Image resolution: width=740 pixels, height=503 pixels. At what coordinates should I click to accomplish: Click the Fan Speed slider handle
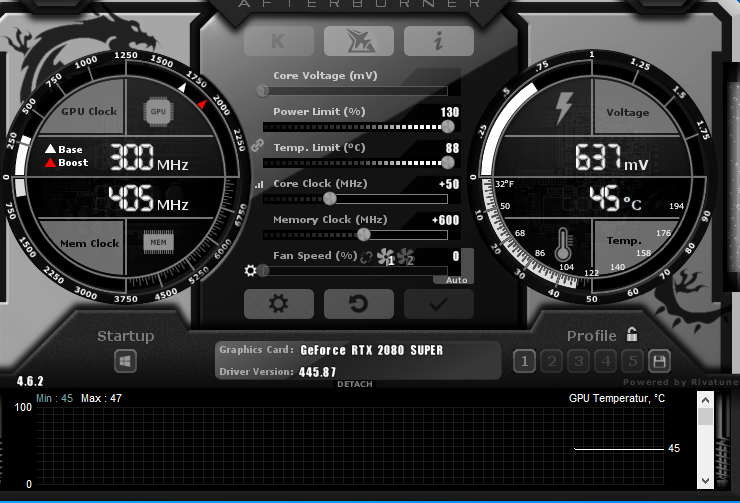[263, 270]
